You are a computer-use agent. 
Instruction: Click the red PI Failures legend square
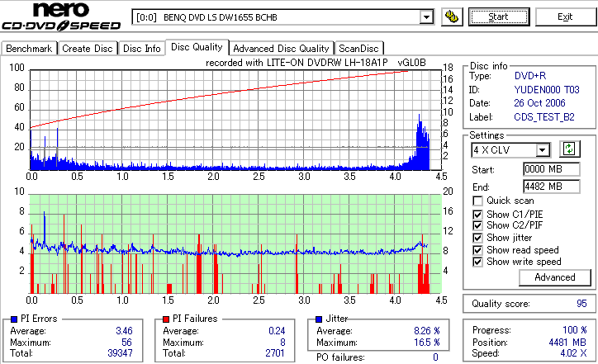pos(166,319)
